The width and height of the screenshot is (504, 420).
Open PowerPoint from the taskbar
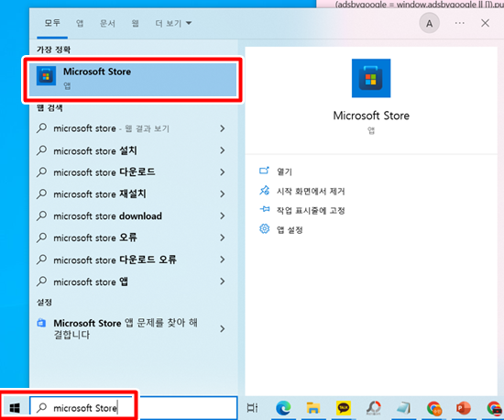click(x=463, y=408)
